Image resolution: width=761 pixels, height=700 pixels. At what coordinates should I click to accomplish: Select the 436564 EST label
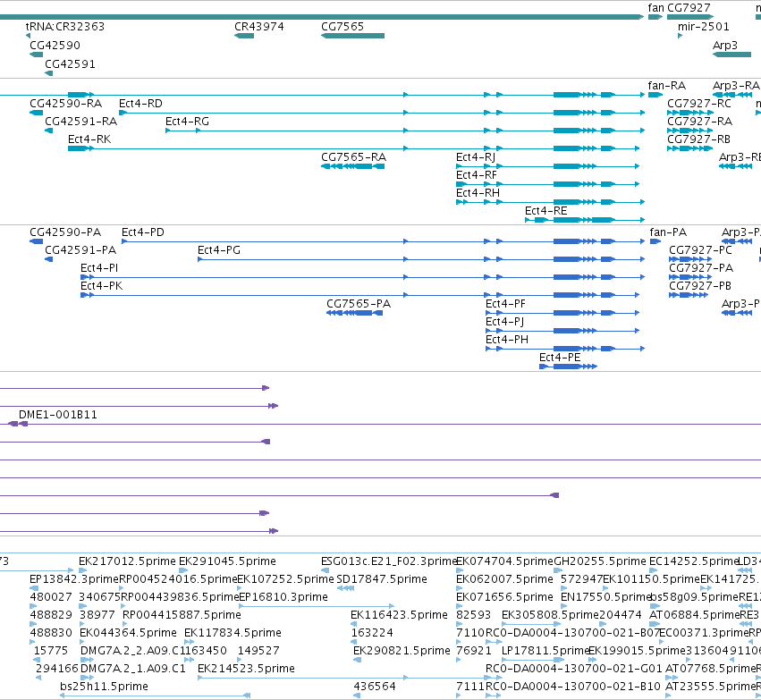375,687
